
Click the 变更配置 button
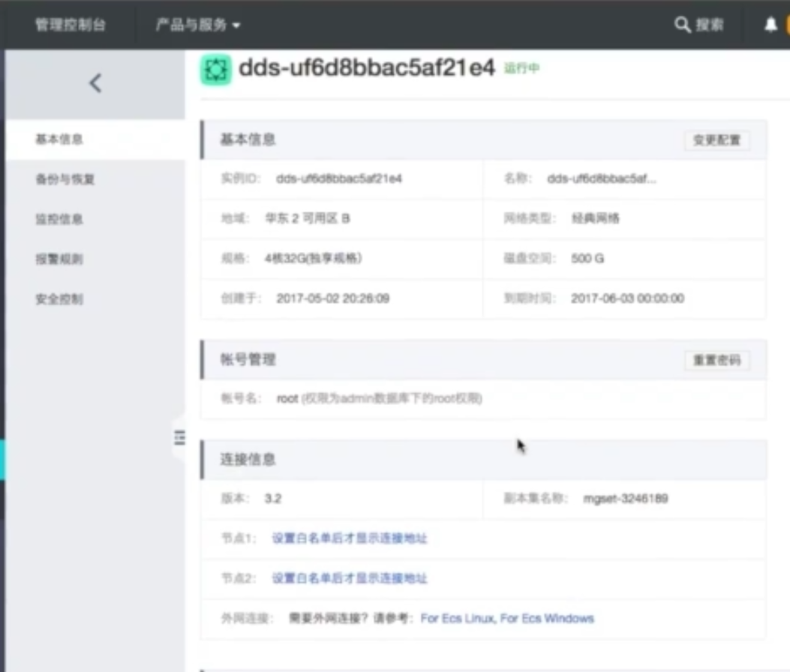[716, 140]
